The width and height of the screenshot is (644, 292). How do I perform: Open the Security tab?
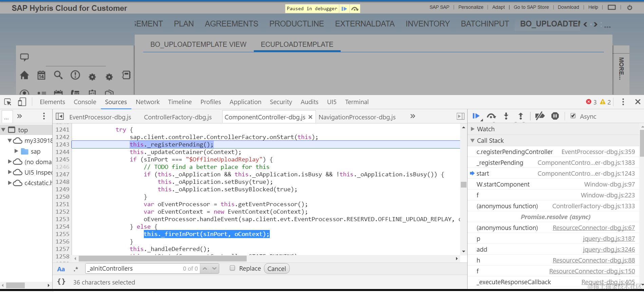[281, 102]
